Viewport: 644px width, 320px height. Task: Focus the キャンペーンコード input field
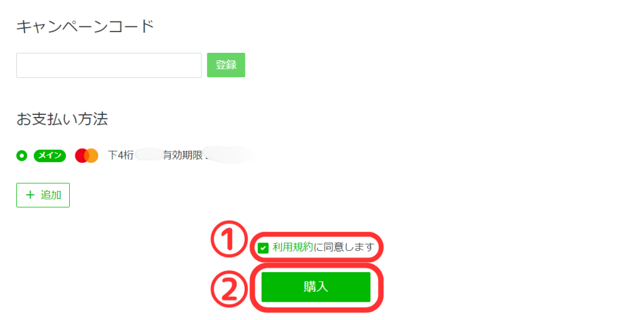click(109, 65)
